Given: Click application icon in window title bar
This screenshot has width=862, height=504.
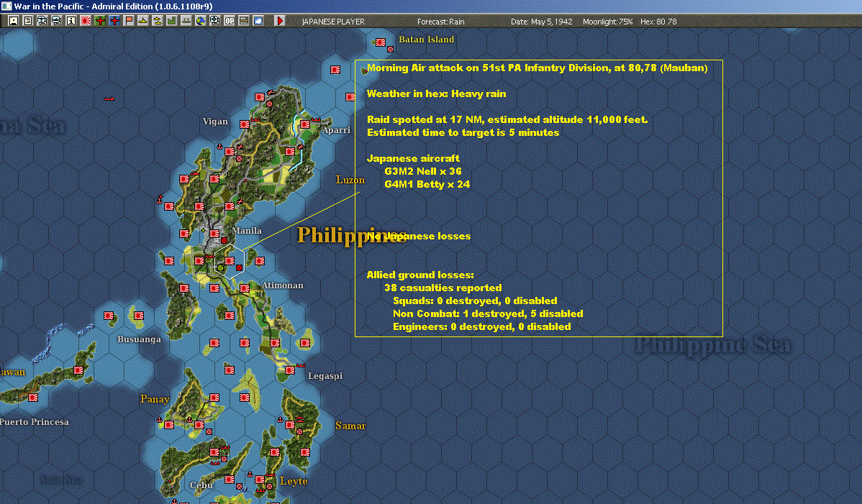Looking at the screenshot, I should coord(6,6).
